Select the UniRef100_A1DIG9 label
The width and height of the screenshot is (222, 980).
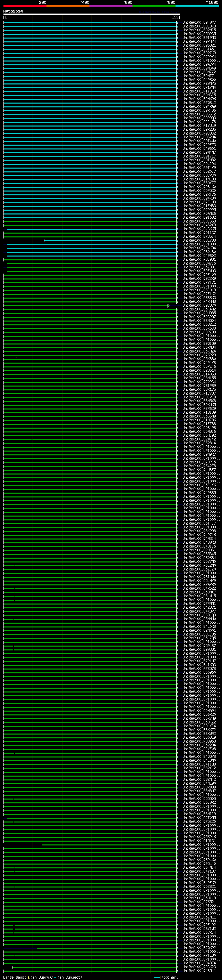pos(199,412)
